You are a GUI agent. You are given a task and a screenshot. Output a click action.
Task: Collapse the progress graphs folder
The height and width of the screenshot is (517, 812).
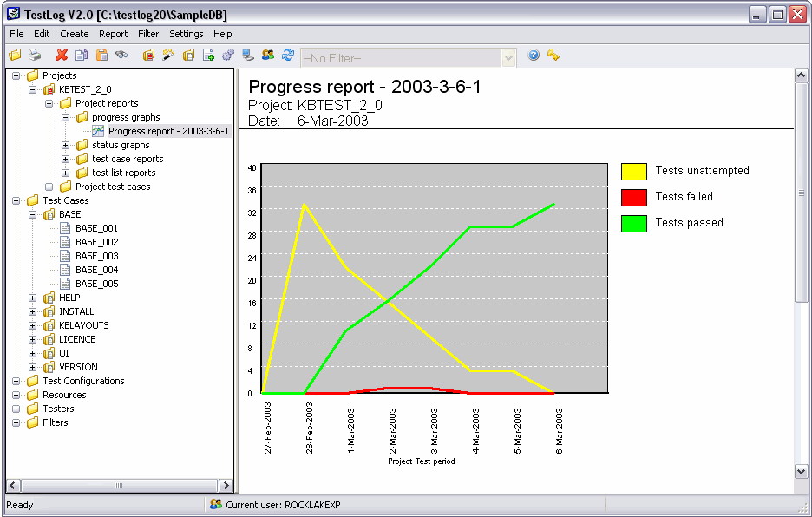pos(66,118)
